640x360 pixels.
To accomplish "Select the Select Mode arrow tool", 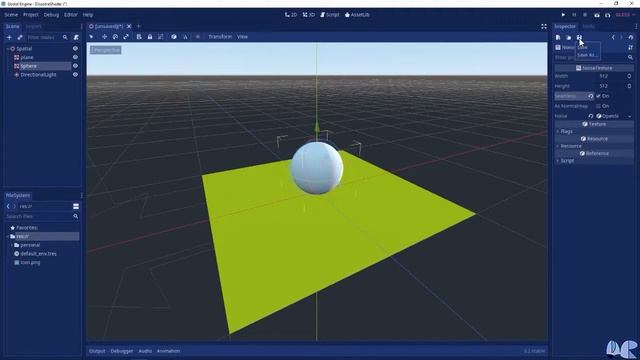I will (91, 37).
